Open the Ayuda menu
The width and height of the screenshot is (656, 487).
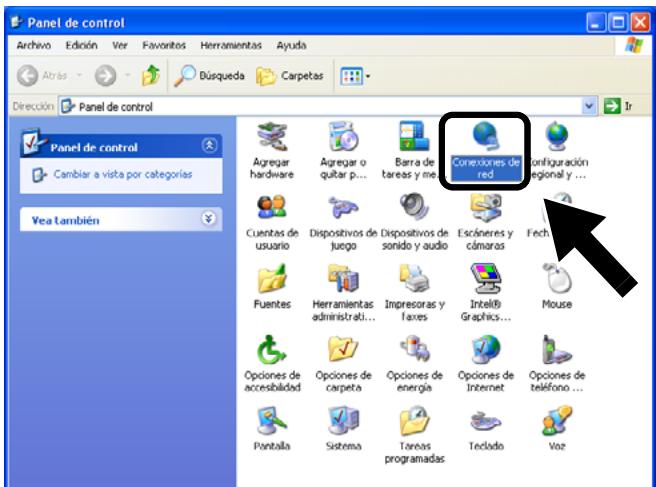click(291, 45)
